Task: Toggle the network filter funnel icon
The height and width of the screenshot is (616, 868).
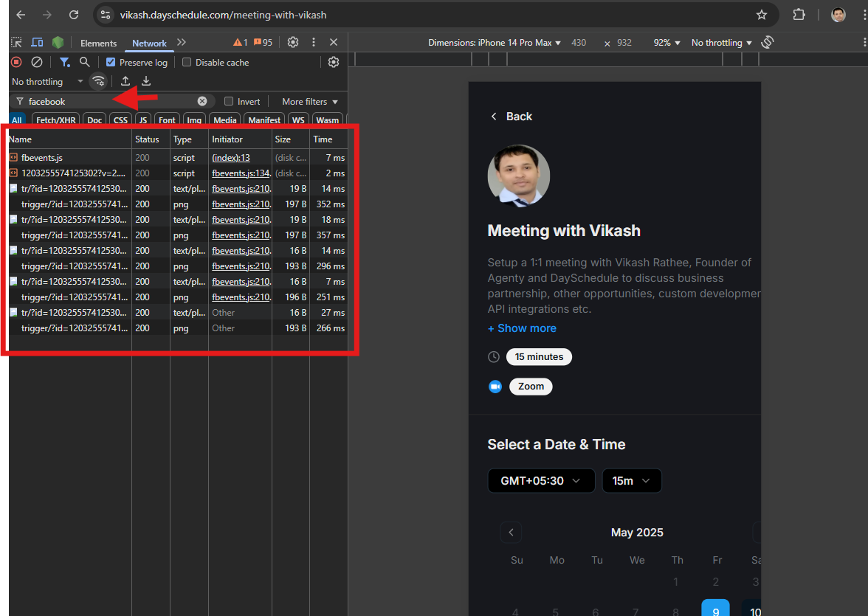Action: pyautogui.click(x=65, y=62)
